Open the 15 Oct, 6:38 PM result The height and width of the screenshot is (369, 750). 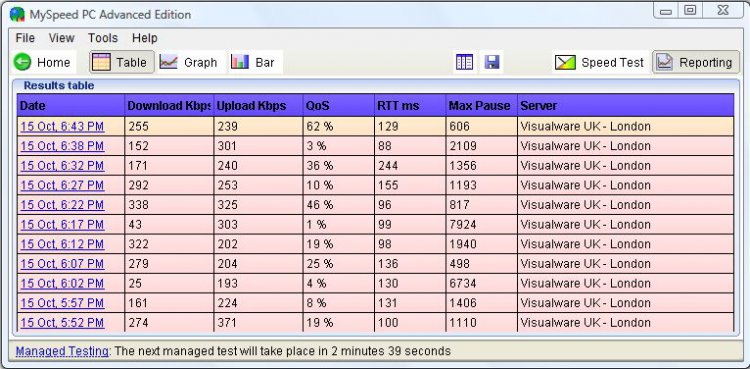coord(62,146)
